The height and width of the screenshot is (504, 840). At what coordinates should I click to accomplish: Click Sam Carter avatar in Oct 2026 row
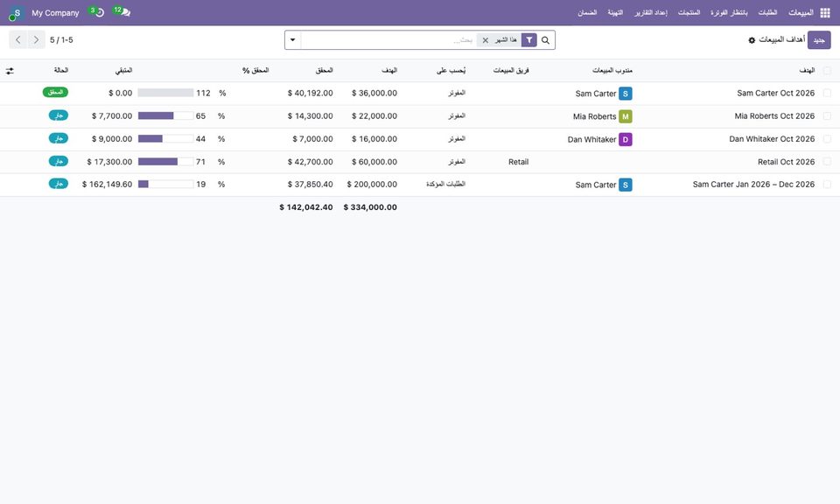pyautogui.click(x=625, y=94)
